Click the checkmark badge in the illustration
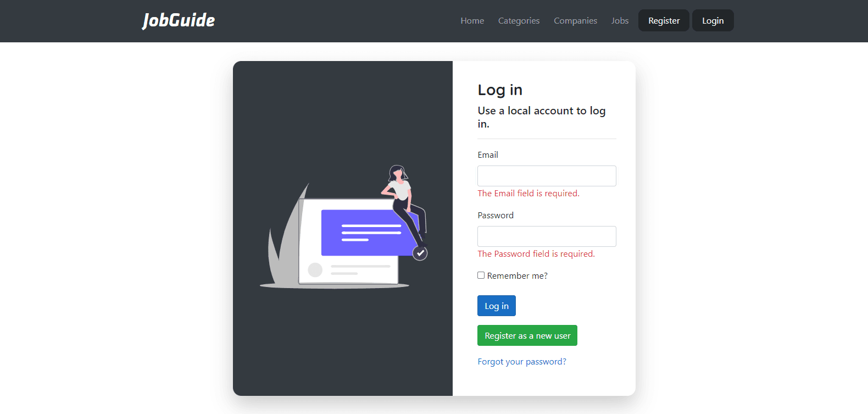868x414 pixels. (x=420, y=253)
